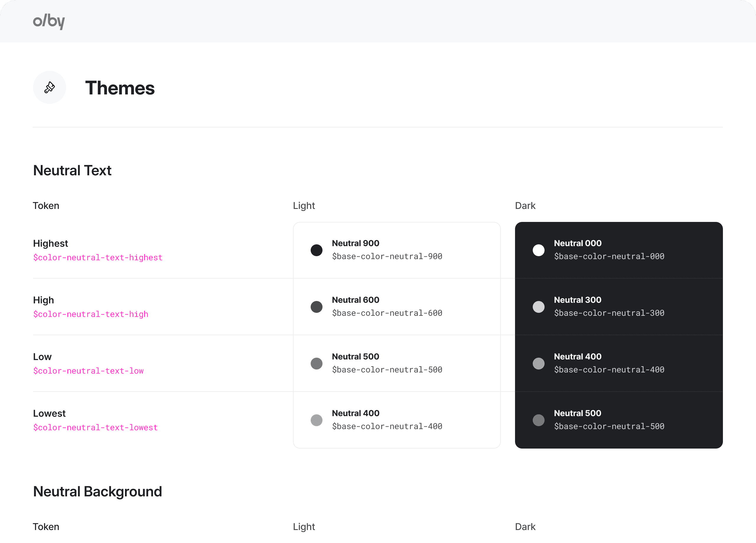The width and height of the screenshot is (756, 543).
Task: Click Token column header under Neutral Text
Action: [46, 206]
